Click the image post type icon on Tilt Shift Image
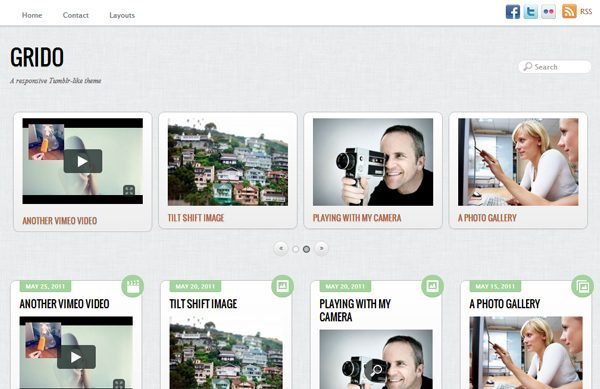Viewport: 600px width, 389px height. (282, 286)
